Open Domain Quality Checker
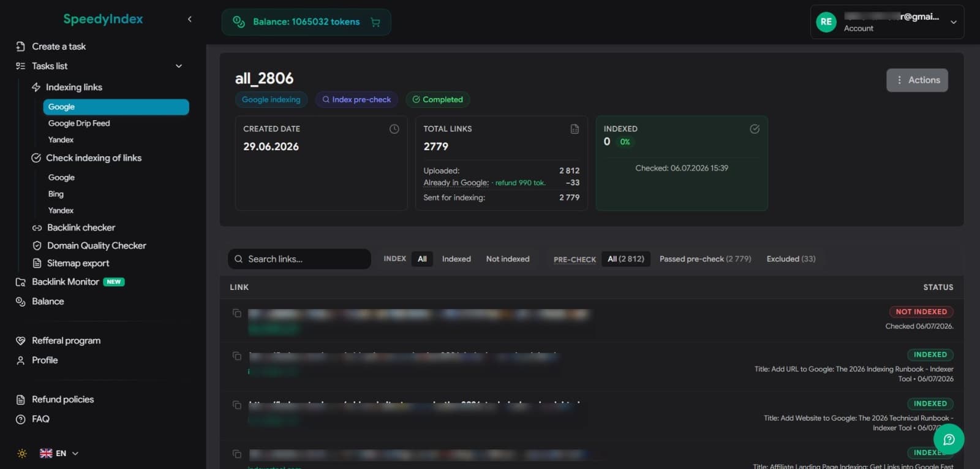This screenshot has width=980, height=469. coord(96,245)
